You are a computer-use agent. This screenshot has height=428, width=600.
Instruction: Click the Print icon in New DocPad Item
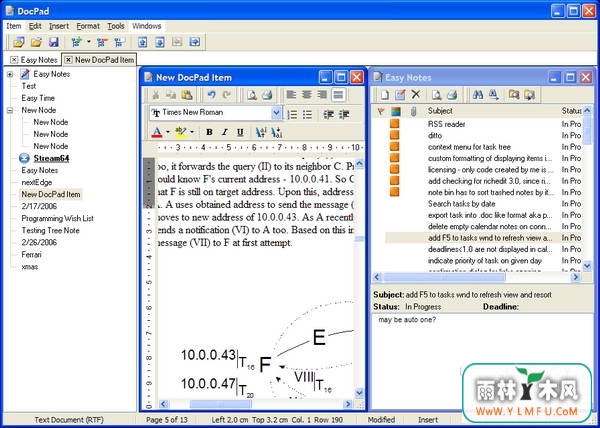click(x=267, y=95)
